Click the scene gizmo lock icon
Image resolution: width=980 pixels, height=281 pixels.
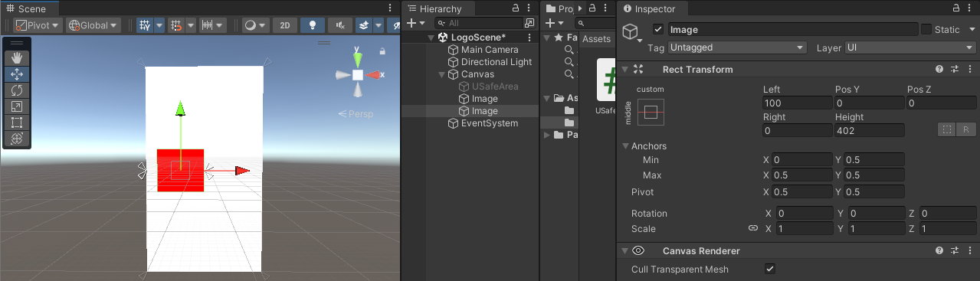[382, 51]
